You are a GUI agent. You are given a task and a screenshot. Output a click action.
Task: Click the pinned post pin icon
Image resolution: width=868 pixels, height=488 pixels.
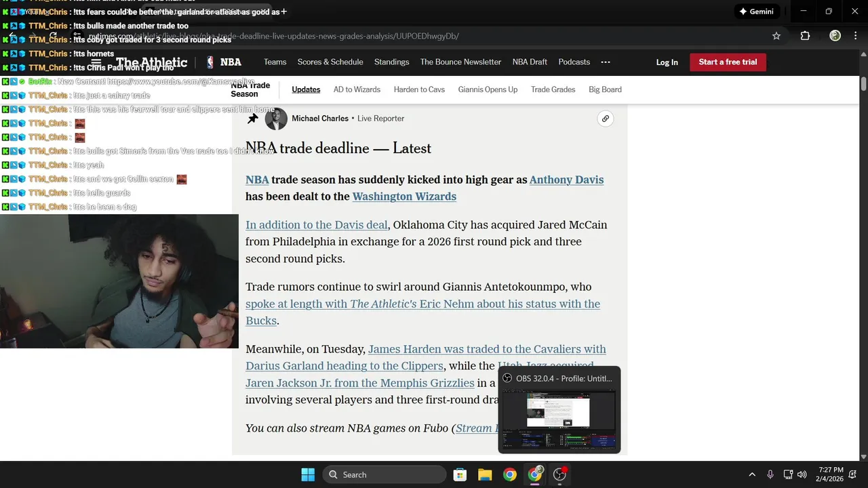click(x=252, y=119)
